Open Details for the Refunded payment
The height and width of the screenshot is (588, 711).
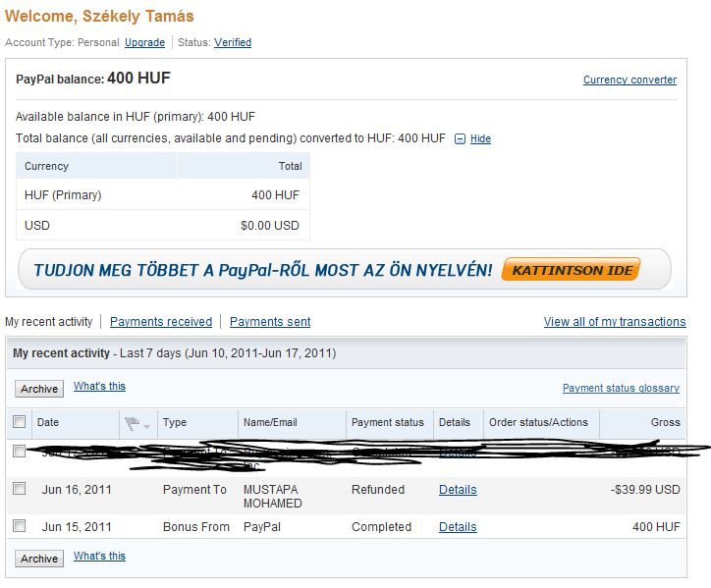458,490
